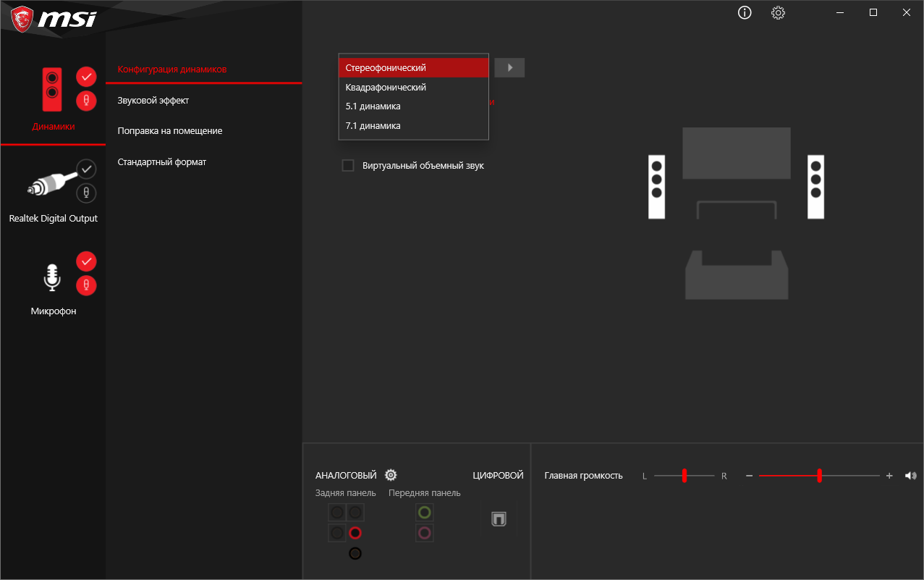Image resolution: width=924 pixels, height=580 pixels.
Task: Click the Главная громкость label
Action: coord(583,476)
